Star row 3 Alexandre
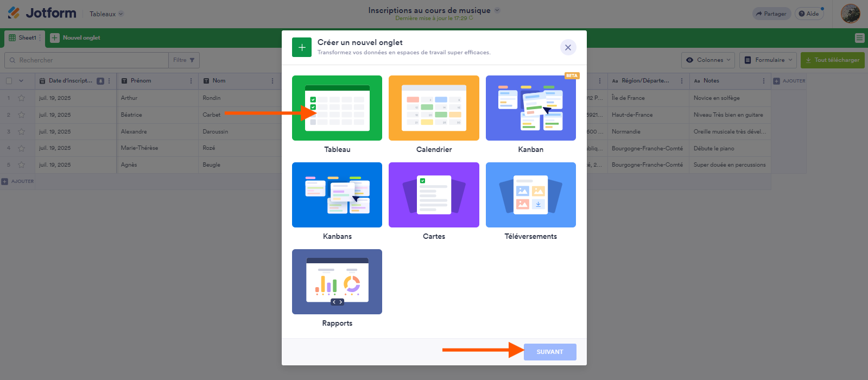The width and height of the screenshot is (868, 380). tap(22, 132)
